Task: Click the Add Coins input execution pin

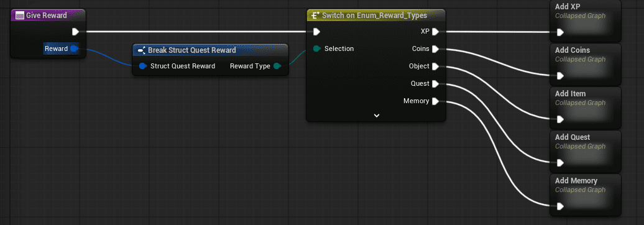Action: coord(560,76)
